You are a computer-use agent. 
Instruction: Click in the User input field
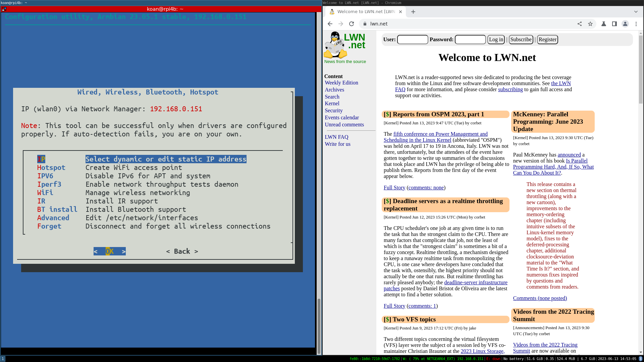coord(413,40)
